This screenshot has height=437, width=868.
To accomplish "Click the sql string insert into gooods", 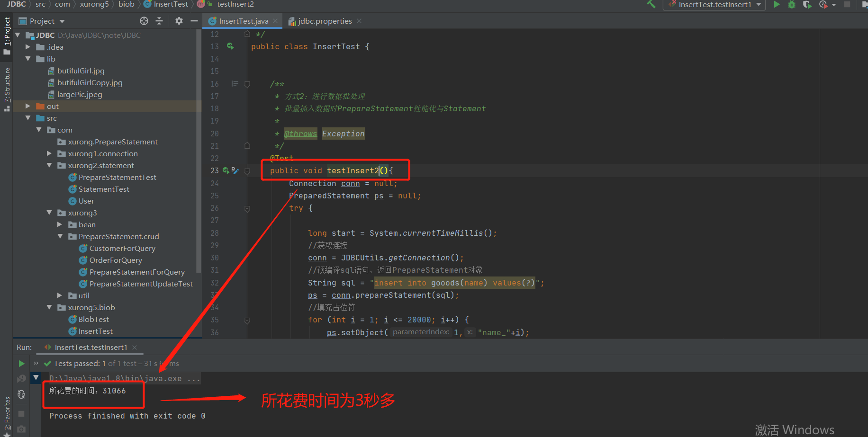I will 454,283.
